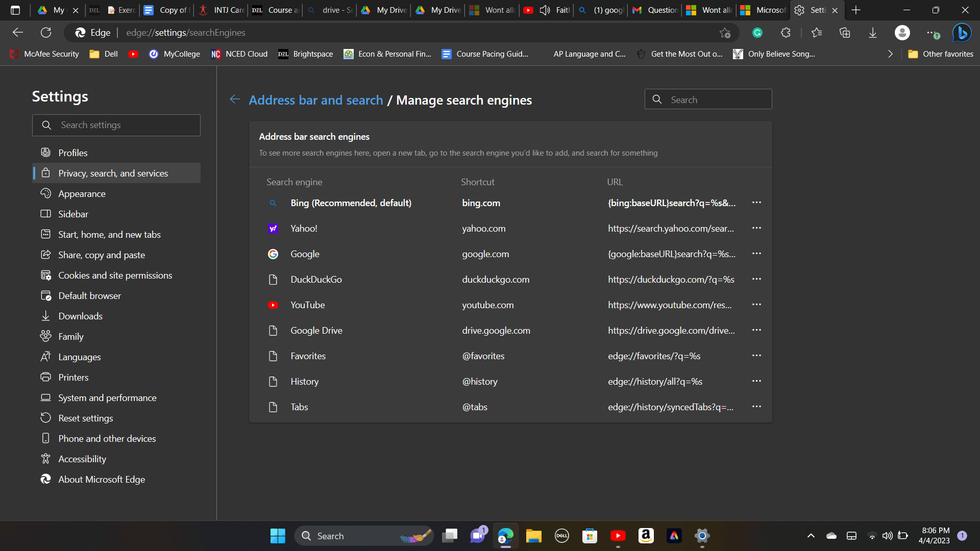Image resolution: width=980 pixels, height=551 pixels.
Task: Expand the favorites bar overflow chevron
Action: [890, 54]
